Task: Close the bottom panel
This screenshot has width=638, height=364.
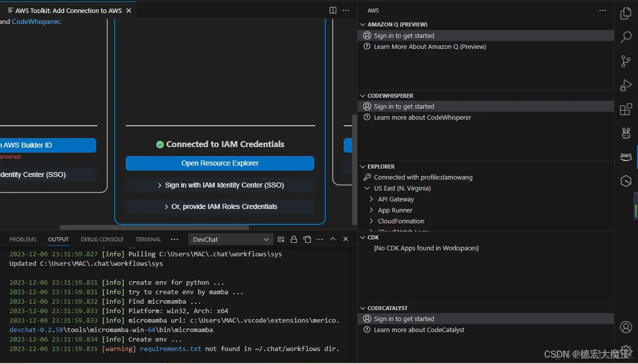Action: pyautogui.click(x=346, y=239)
